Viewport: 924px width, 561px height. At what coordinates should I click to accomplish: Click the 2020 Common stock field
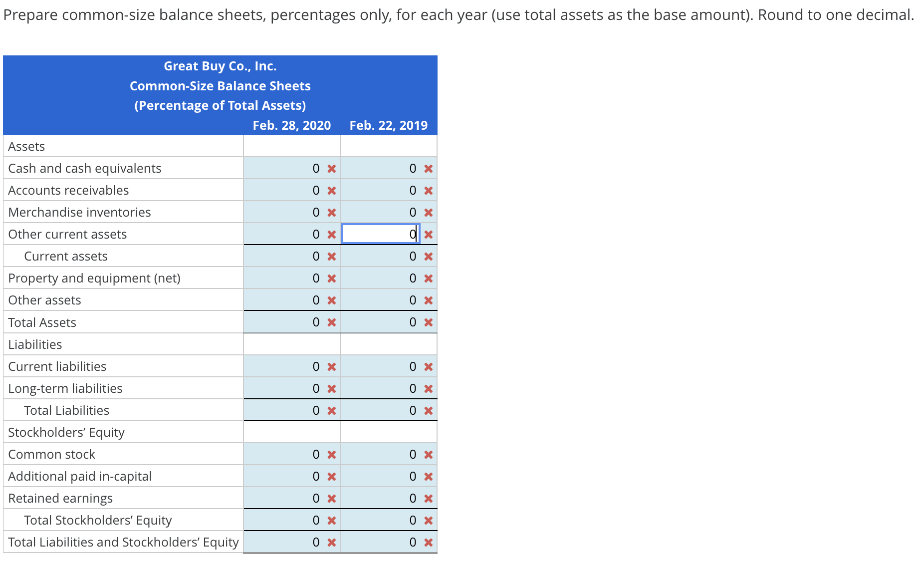(283, 454)
